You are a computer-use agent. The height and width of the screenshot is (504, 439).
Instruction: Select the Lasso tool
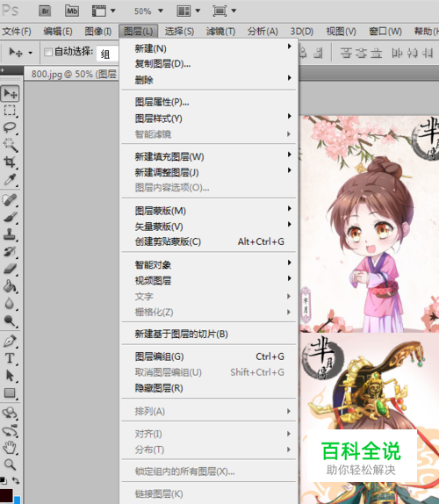click(x=10, y=128)
